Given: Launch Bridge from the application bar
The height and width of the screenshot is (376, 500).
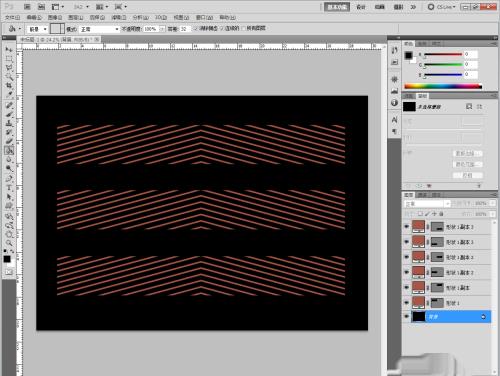Looking at the screenshot, I should pyautogui.click(x=27, y=7).
